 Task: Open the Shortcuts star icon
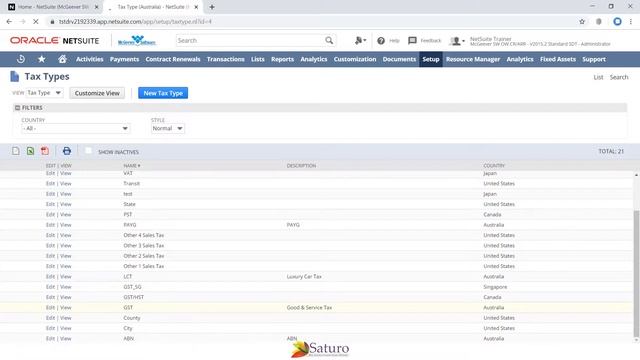42,59
